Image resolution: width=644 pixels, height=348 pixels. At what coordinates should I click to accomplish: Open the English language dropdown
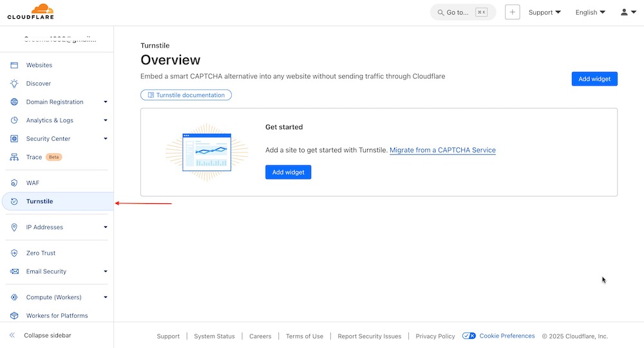[x=590, y=12]
